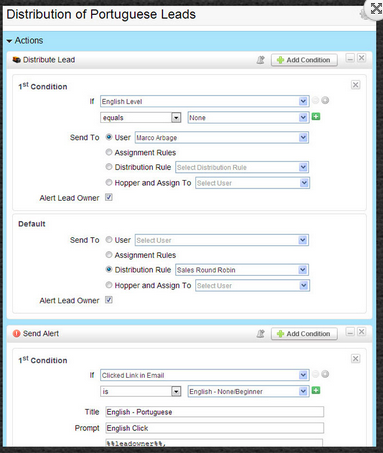This screenshot has height=453, width=383.
Task: Select Assignment Rules radio in Default section
Action: 109,255
